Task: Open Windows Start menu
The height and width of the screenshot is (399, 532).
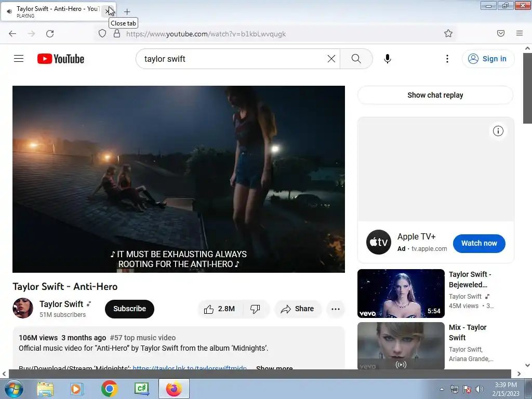Action: coord(14,389)
